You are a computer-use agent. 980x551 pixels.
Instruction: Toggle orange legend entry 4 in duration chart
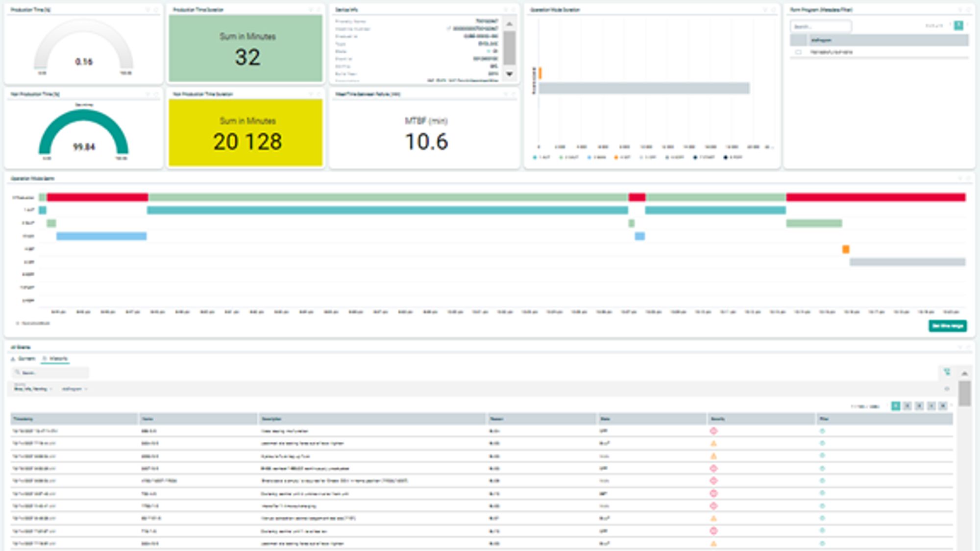tap(622, 157)
